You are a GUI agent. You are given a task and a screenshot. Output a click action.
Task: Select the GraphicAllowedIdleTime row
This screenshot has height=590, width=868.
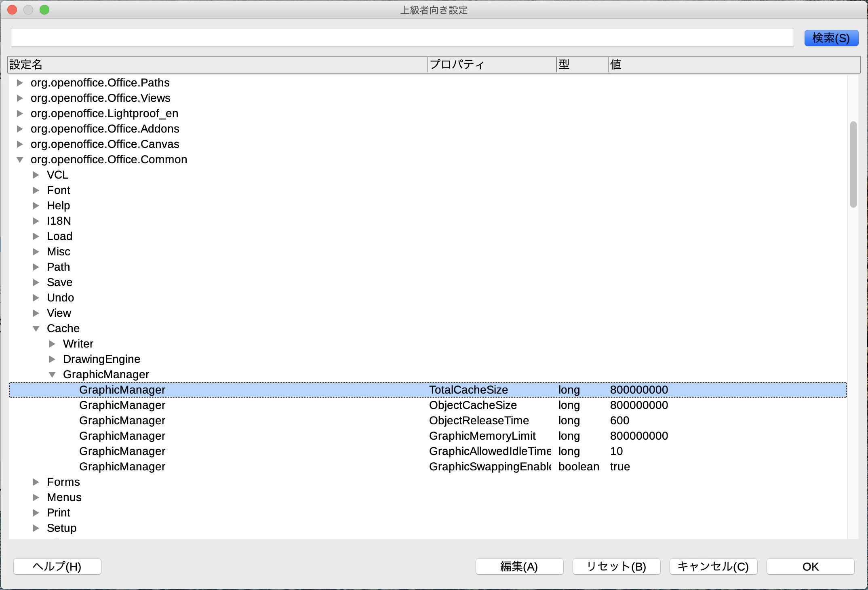[x=428, y=451]
